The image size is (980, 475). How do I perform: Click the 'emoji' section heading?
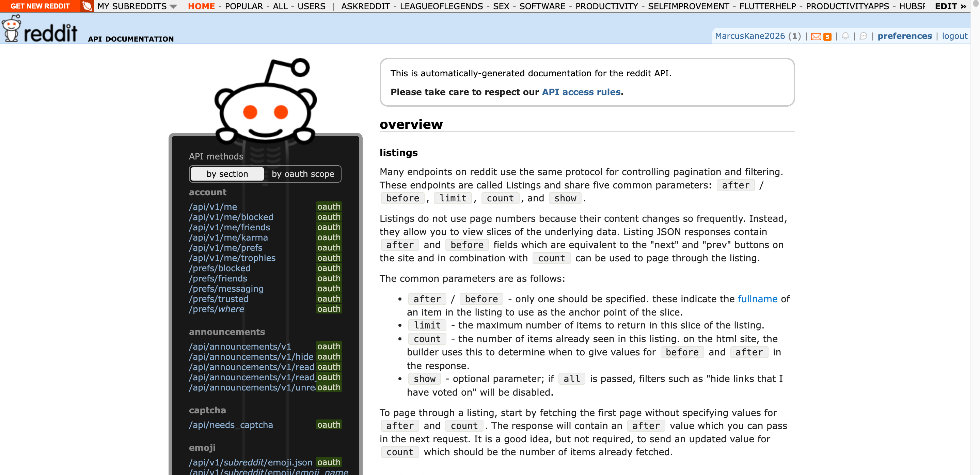(202, 448)
